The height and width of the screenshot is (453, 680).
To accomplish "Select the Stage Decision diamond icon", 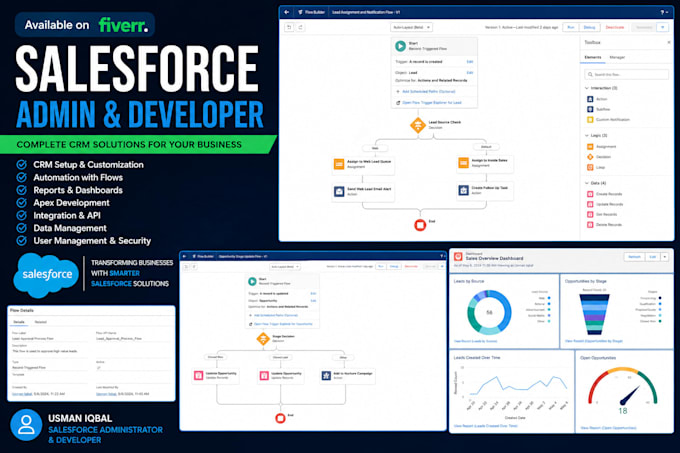I will point(263,339).
